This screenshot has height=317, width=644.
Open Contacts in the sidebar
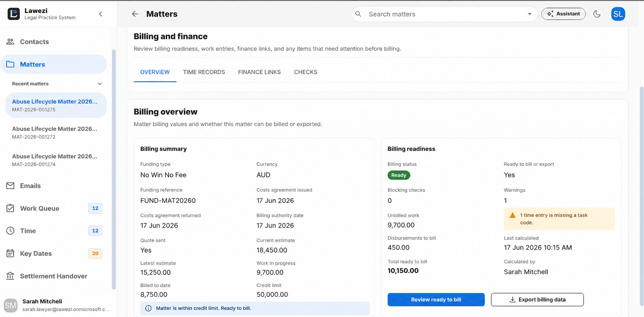coord(54,42)
